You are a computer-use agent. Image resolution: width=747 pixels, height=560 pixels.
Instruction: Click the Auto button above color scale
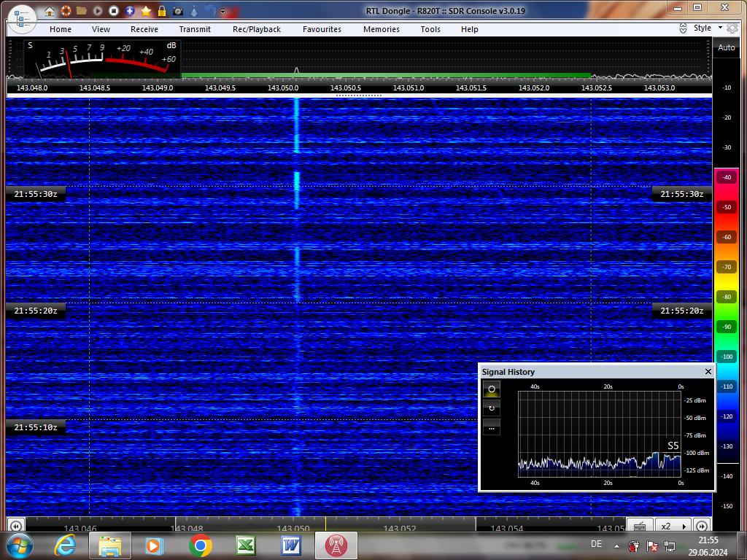pyautogui.click(x=726, y=47)
